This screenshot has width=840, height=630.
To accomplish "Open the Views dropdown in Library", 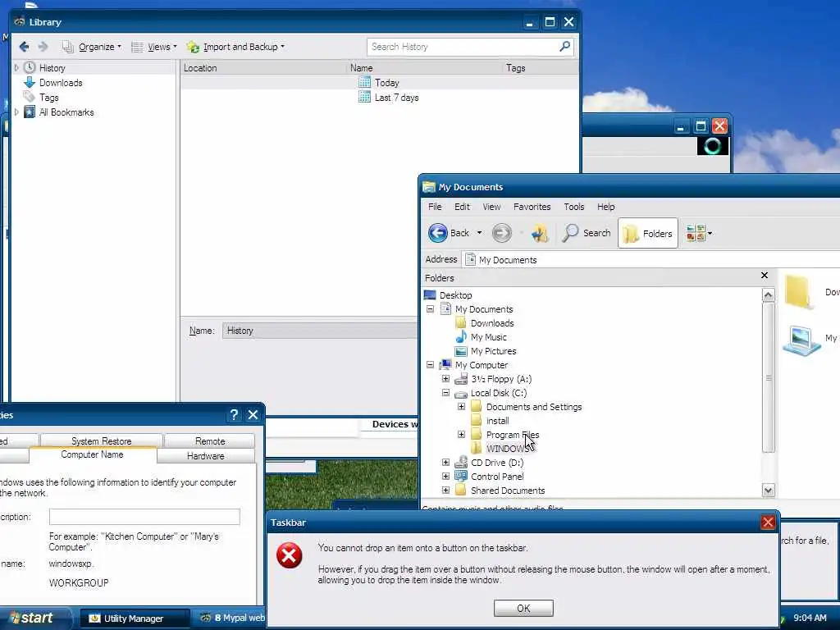I will (x=153, y=47).
